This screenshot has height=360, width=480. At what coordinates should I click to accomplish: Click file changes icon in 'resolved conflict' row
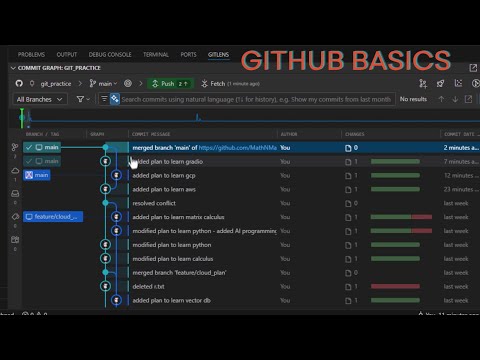point(348,203)
